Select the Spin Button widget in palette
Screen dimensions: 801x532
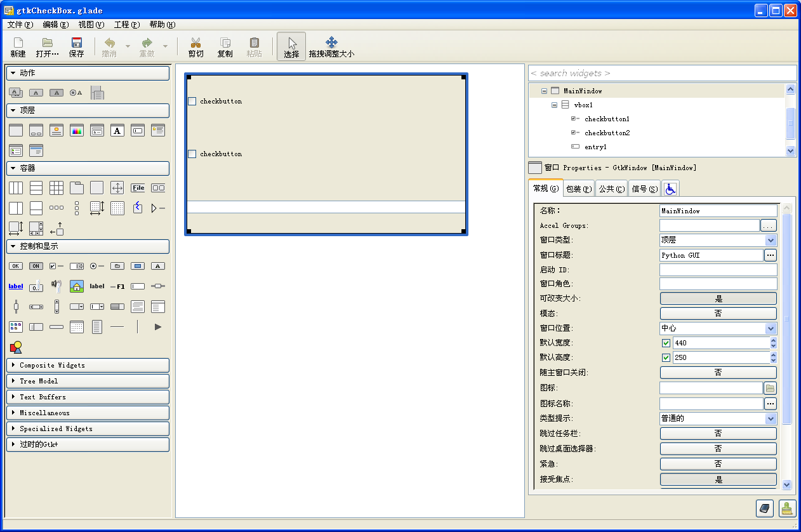[76, 266]
